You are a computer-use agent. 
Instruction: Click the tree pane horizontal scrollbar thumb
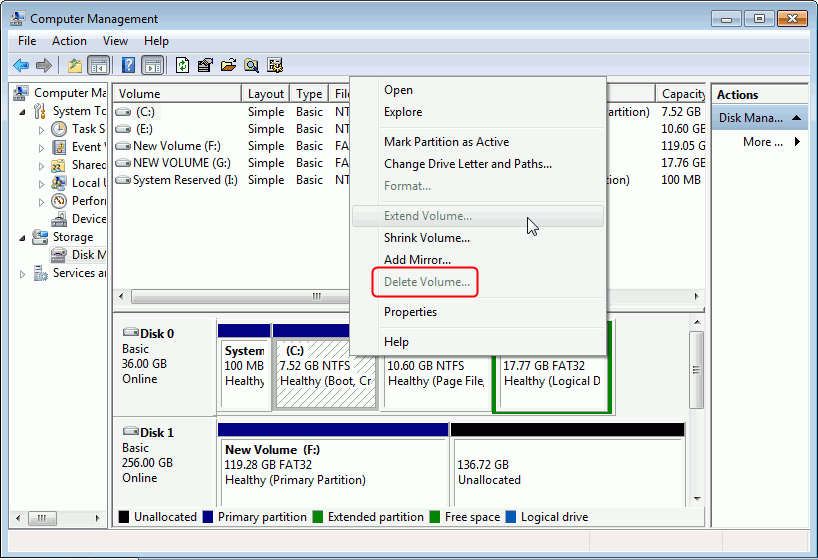tap(42, 518)
